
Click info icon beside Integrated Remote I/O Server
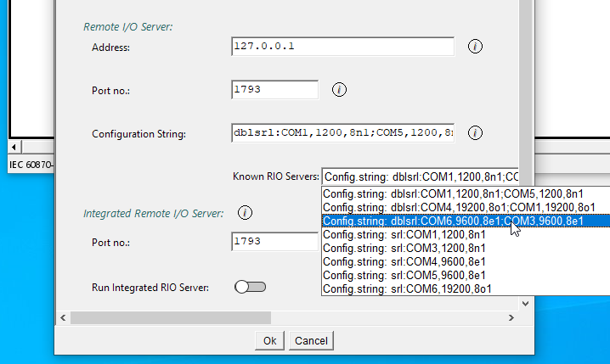244,213
